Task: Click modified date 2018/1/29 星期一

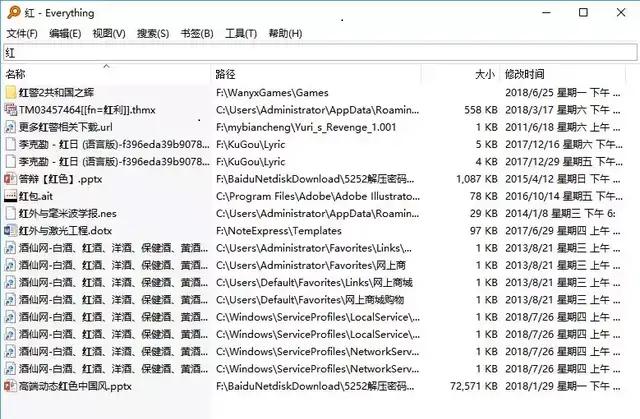Action: tap(562, 386)
